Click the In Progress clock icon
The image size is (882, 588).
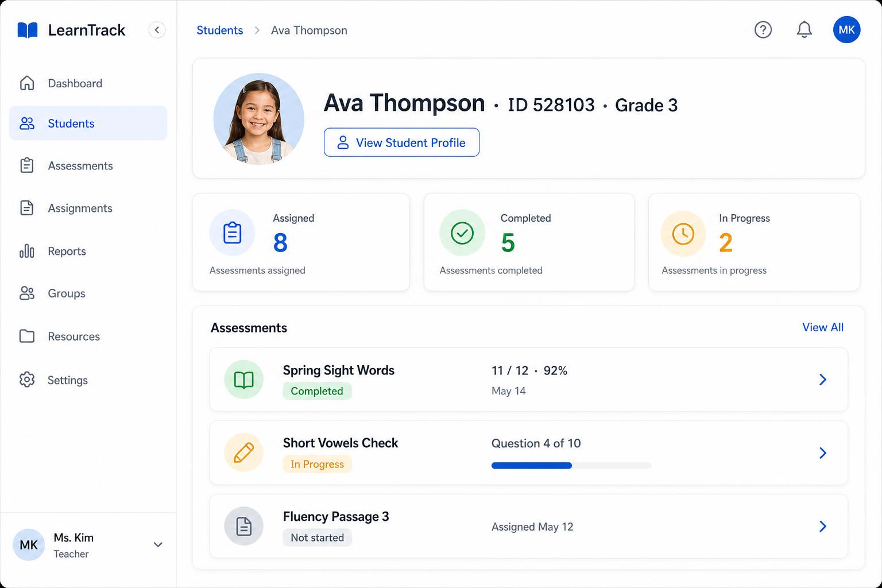point(683,234)
